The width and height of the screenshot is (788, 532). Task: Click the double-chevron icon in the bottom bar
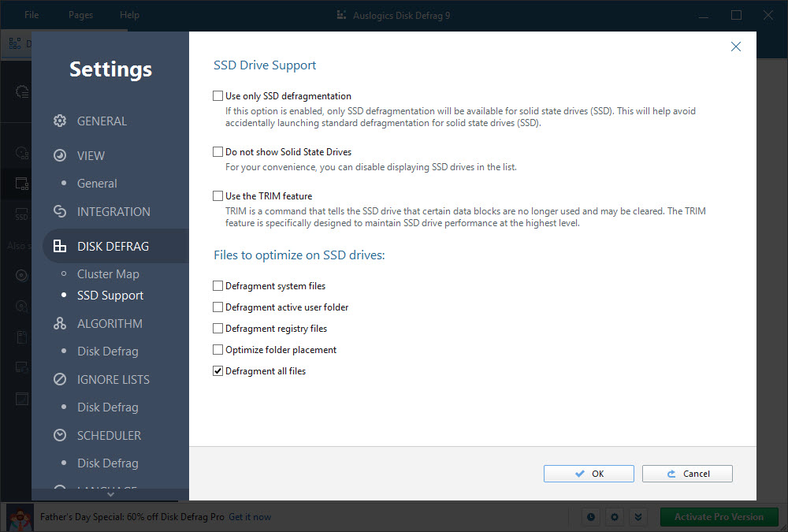pyautogui.click(x=637, y=517)
